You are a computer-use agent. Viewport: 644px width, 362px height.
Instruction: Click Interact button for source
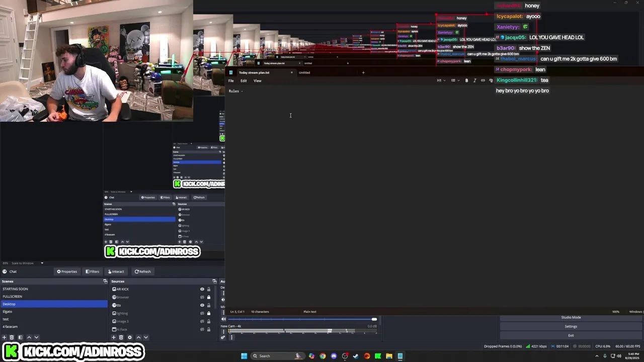pos(116,271)
